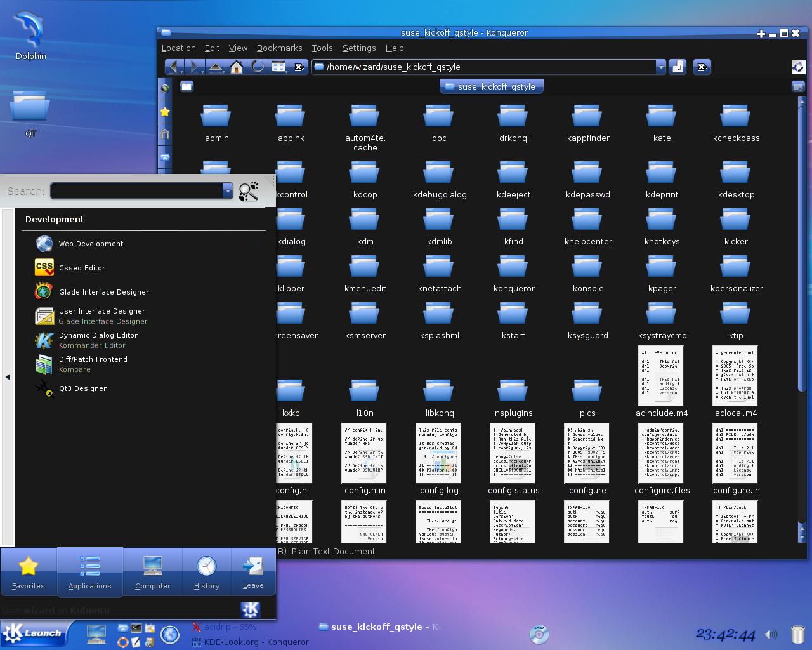Go forward with Konqueror's forward arrow
This screenshot has width=812, height=650.
(195, 67)
